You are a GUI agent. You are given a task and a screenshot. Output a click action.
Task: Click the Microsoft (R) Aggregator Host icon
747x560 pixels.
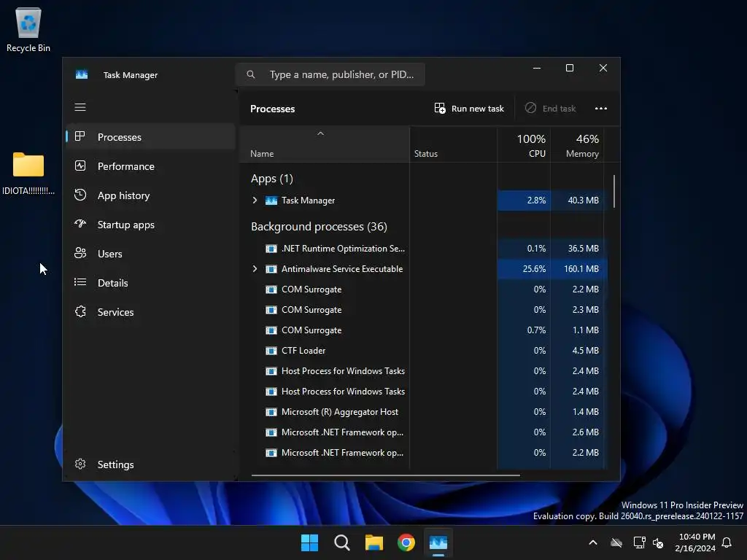pos(271,412)
